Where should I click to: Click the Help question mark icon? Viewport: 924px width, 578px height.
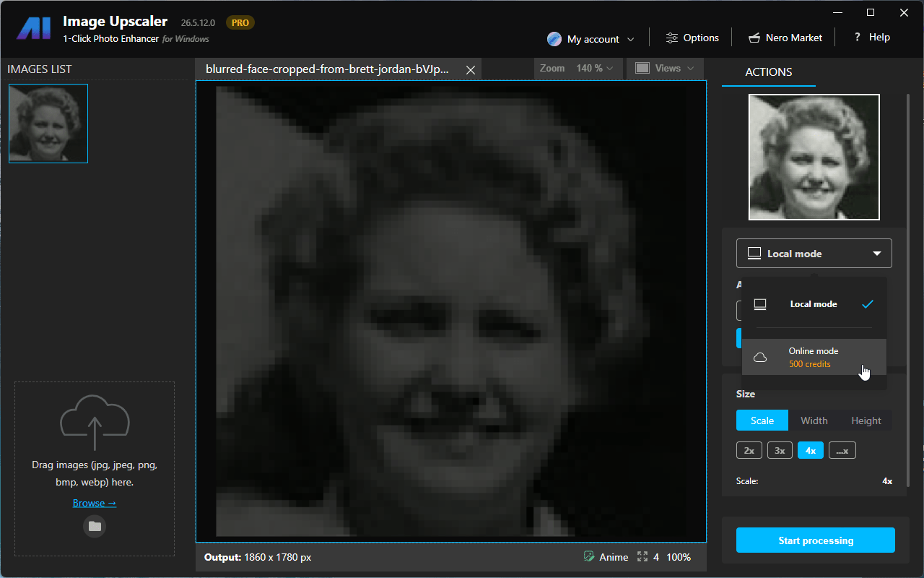[857, 38]
